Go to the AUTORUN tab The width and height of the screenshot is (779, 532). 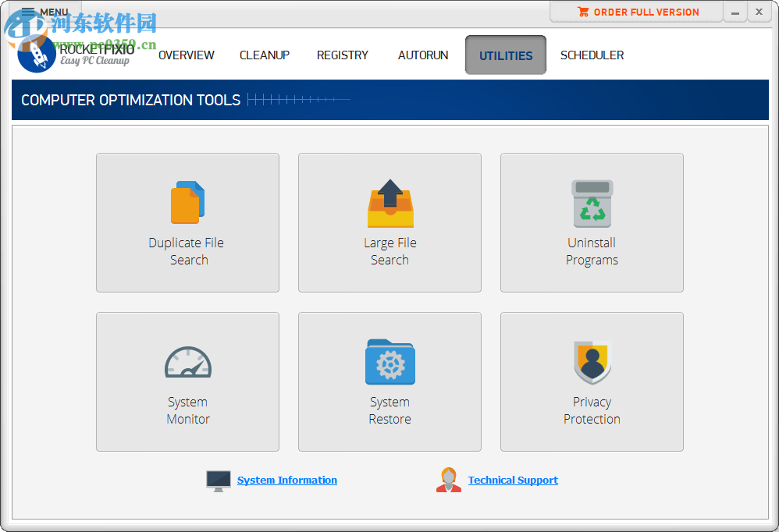coord(423,55)
